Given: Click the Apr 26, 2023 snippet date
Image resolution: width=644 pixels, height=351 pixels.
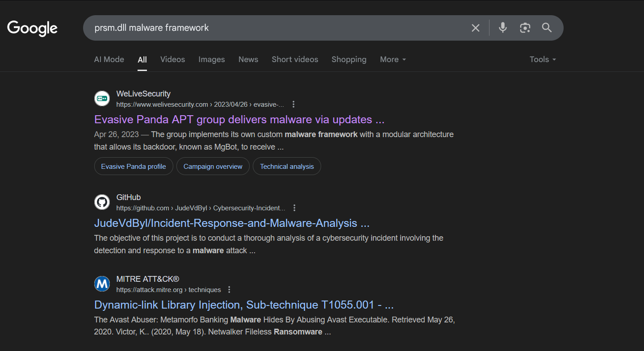Looking at the screenshot, I should pos(117,134).
